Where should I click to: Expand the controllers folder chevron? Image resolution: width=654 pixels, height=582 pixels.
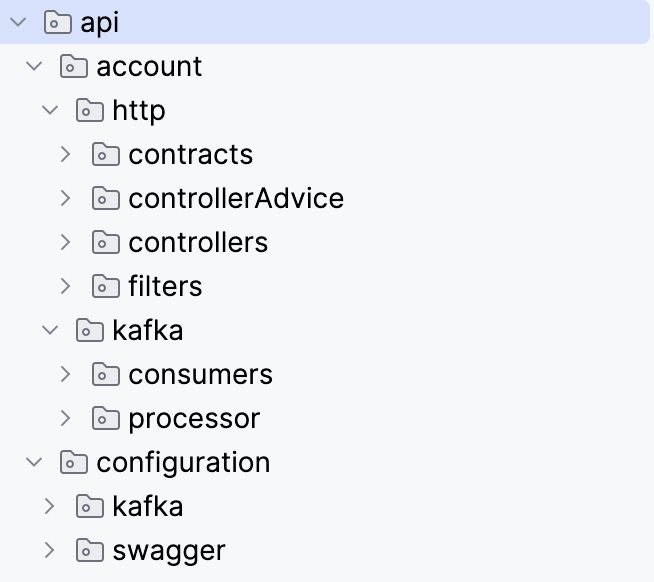point(66,243)
